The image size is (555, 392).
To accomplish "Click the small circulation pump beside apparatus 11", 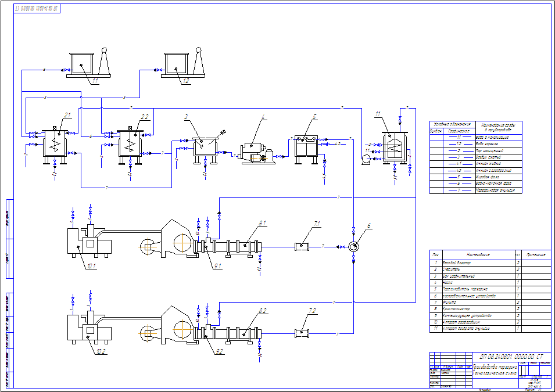I will 366,160.
